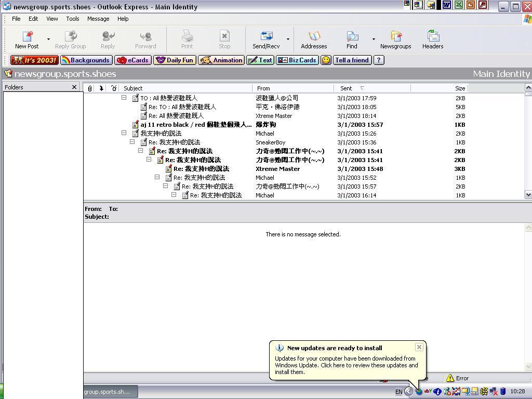Viewport: 532px width, 399px height.
Task: Open the Addresses book icon
Action: pyautogui.click(x=314, y=36)
